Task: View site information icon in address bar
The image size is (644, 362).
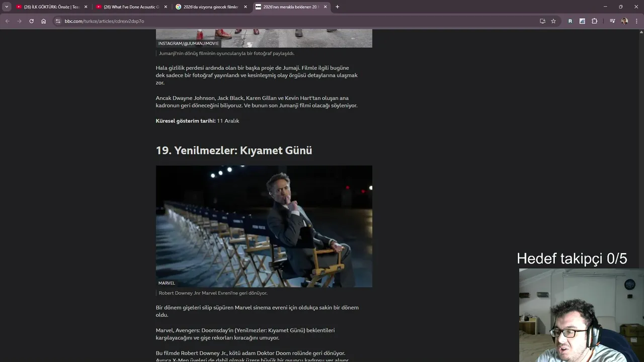Action: pyautogui.click(x=58, y=21)
